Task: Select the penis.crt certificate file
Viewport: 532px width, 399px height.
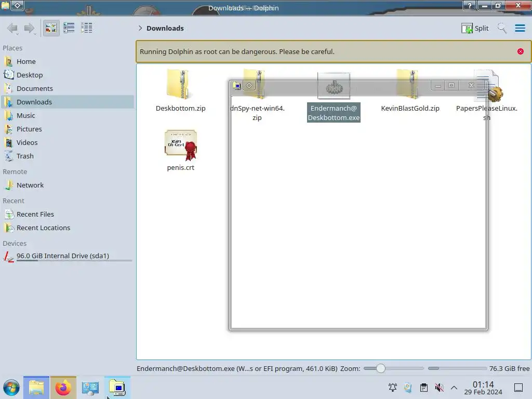Action: pyautogui.click(x=180, y=150)
